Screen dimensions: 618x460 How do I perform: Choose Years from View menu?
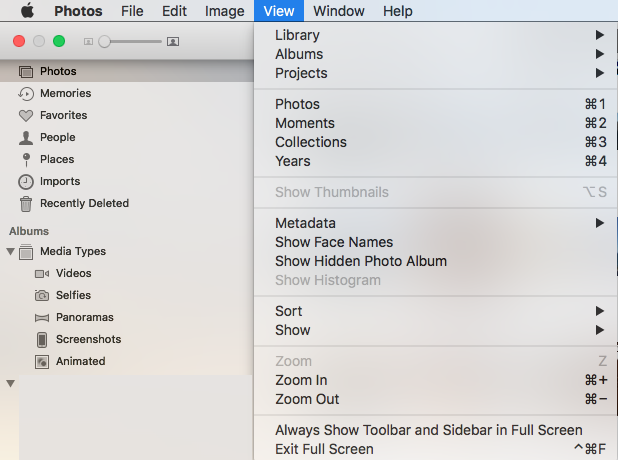point(436,161)
